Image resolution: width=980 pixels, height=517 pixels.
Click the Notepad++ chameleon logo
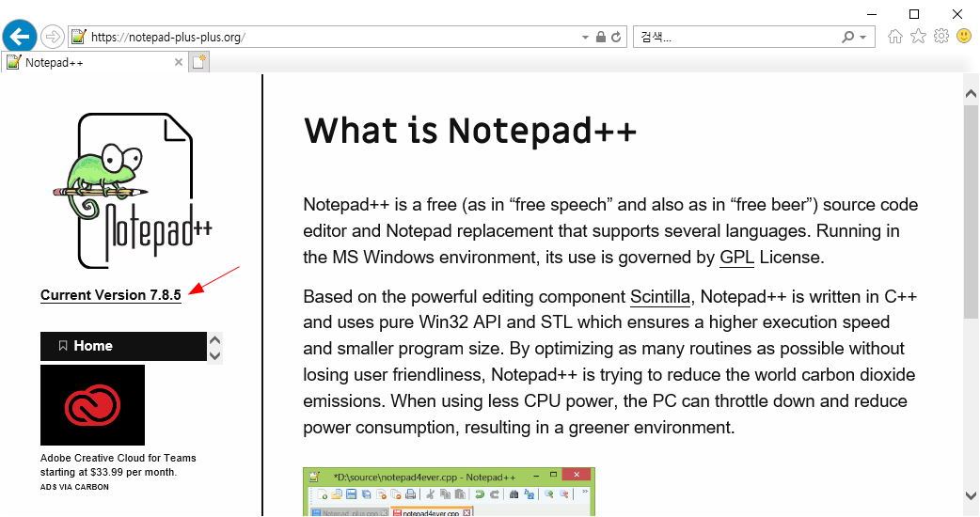pyautogui.click(x=132, y=191)
